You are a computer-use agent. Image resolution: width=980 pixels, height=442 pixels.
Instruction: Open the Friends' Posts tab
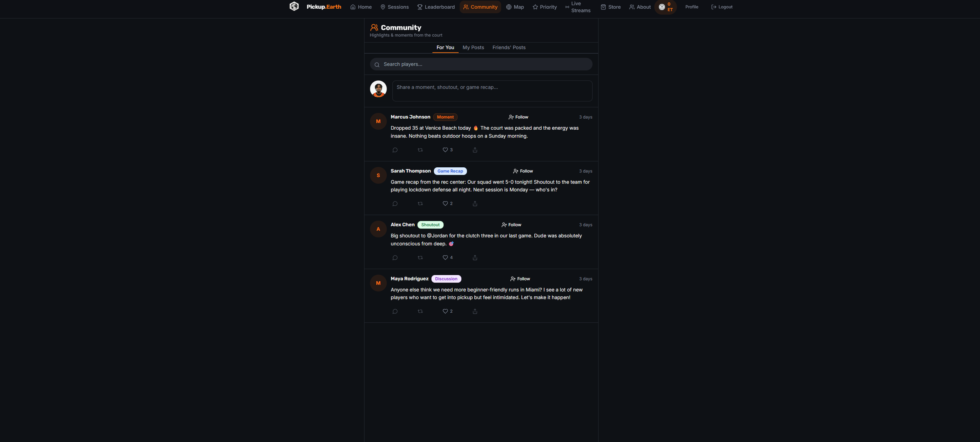point(509,47)
